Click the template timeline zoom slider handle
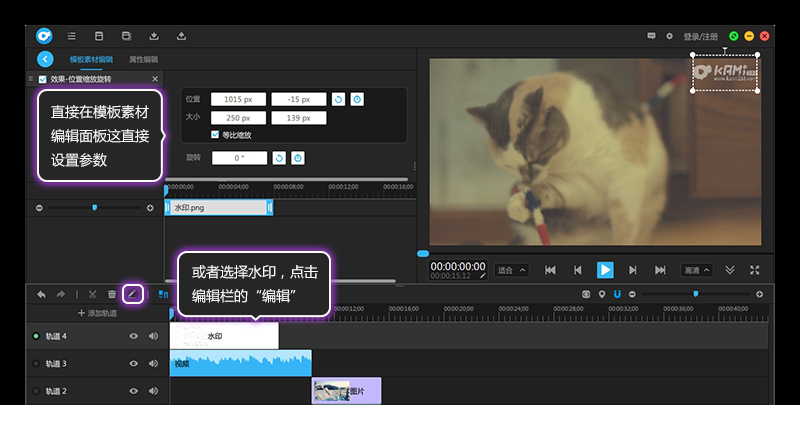 click(x=94, y=208)
